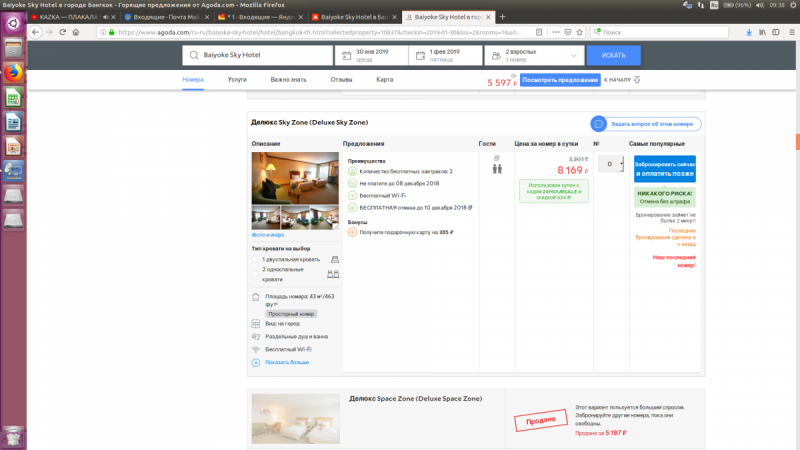
Task: Open the Номера section tab
Action: pyautogui.click(x=193, y=80)
